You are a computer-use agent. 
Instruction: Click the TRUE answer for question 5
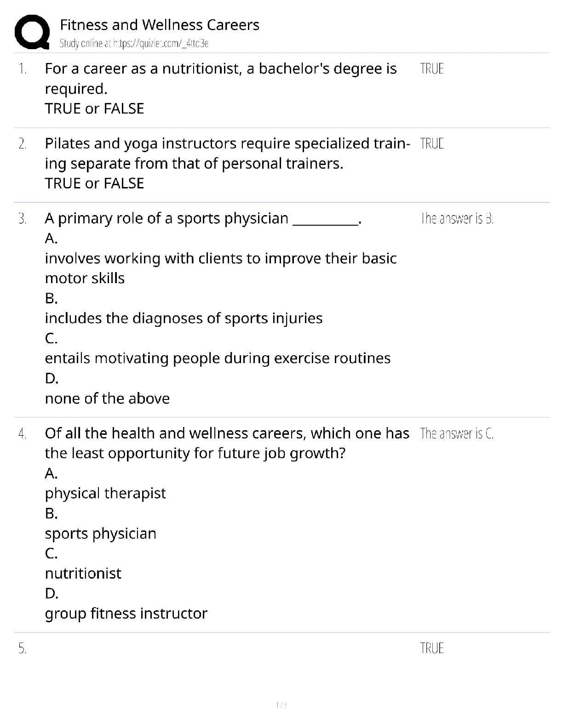tap(432, 648)
